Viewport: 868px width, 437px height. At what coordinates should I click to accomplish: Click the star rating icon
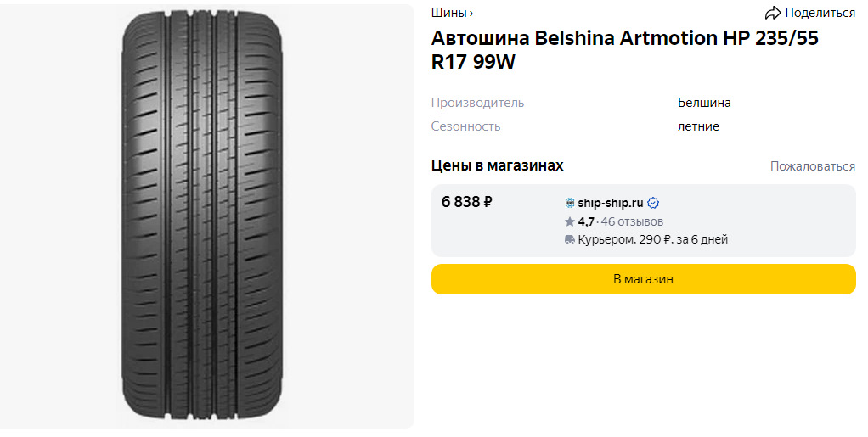click(x=570, y=221)
